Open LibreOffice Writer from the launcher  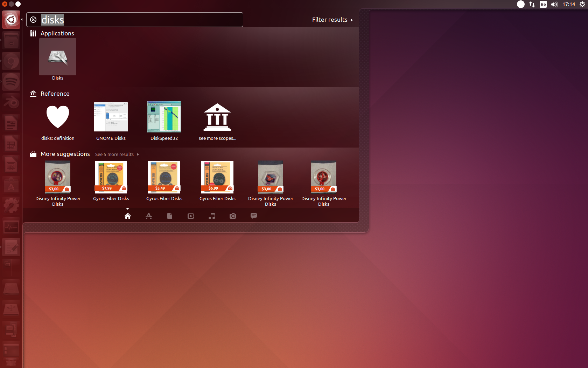click(x=11, y=123)
